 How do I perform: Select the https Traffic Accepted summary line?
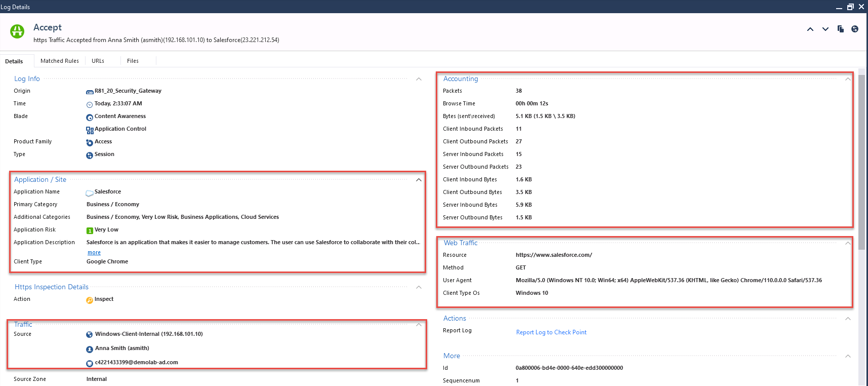(156, 40)
